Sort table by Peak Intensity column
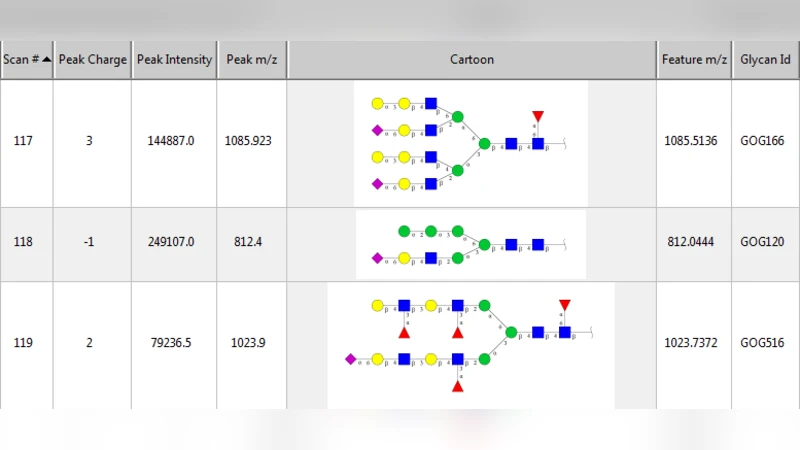The image size is (800, 450). click(174, 59)
